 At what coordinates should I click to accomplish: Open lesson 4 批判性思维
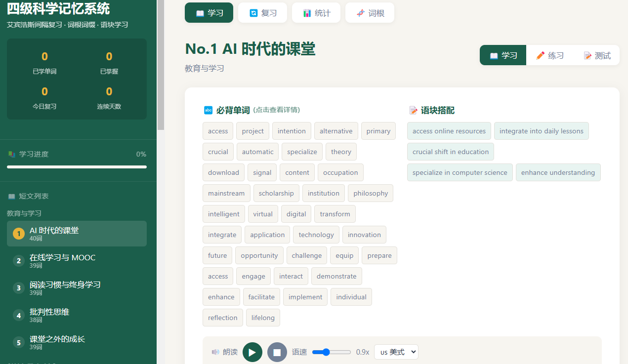77,315
